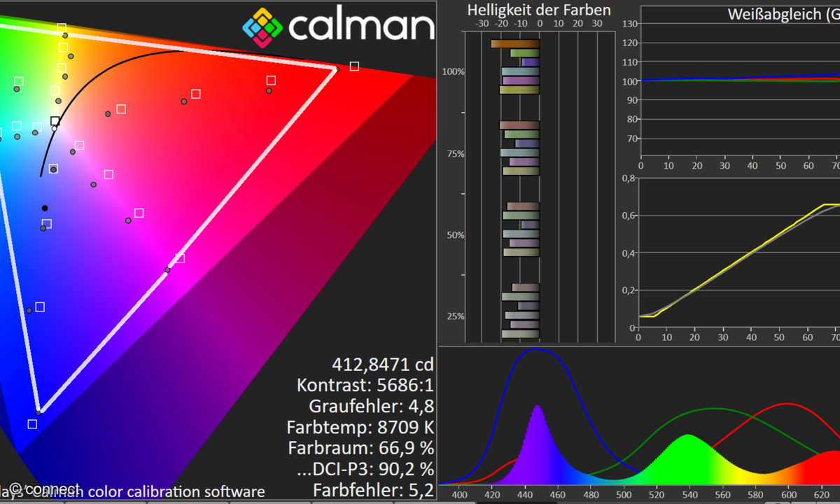Click the 'calman' wordmark text
Screen dimensions: 840x504
(361, 27)
